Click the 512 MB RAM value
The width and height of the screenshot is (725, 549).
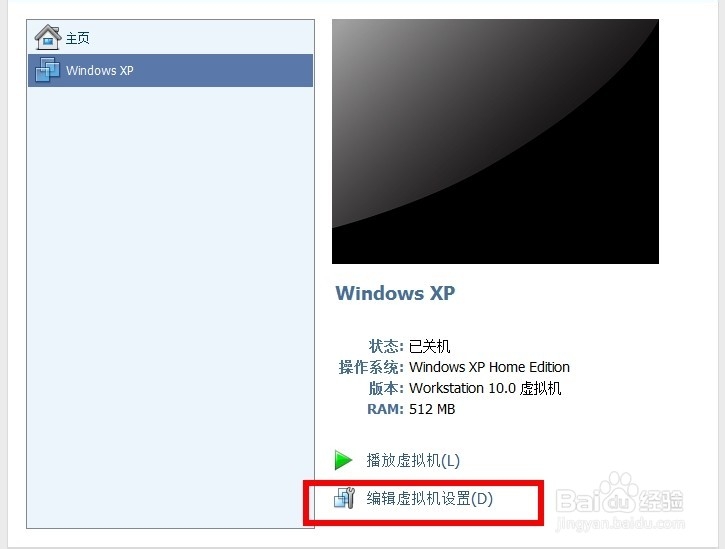pyautogui.click(x=432, y=409)
